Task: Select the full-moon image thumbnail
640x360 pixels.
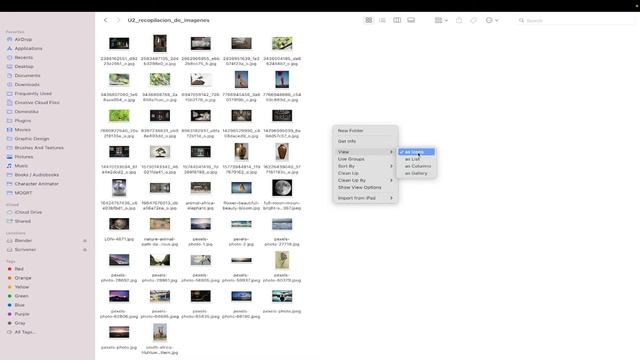Action: [282, 188]
